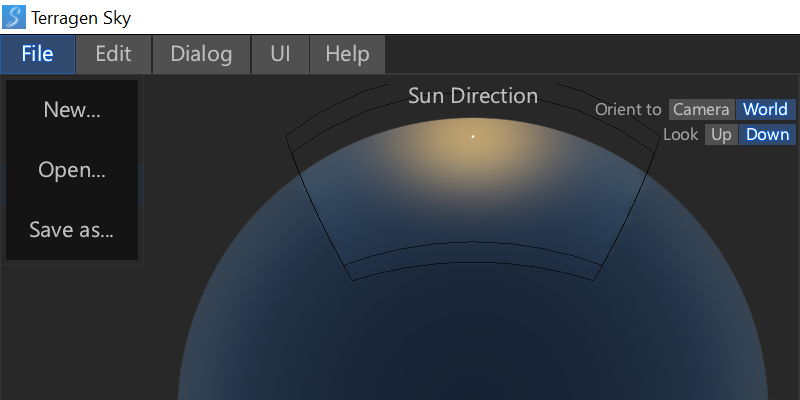Click Save as... in the File menu

point(72,230)
